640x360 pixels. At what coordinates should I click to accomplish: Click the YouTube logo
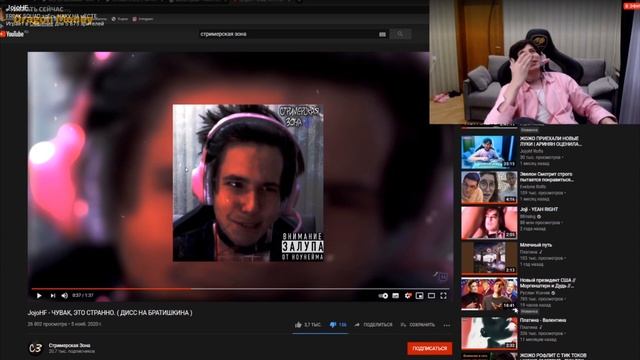coord(12,34)
